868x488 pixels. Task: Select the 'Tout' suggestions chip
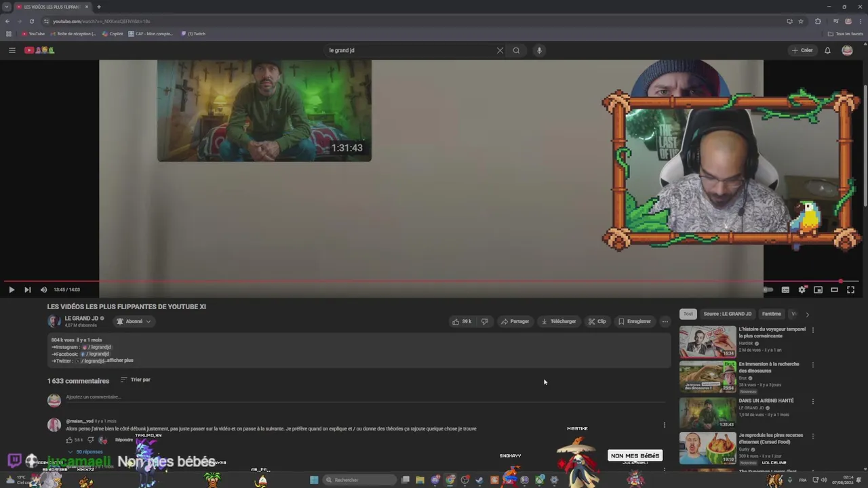click(x=688, y=314)
